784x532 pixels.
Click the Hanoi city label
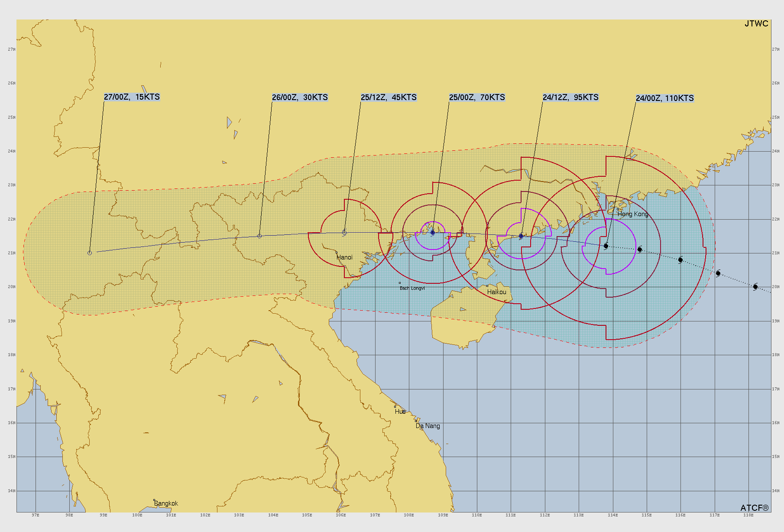[x=344, y=257]
